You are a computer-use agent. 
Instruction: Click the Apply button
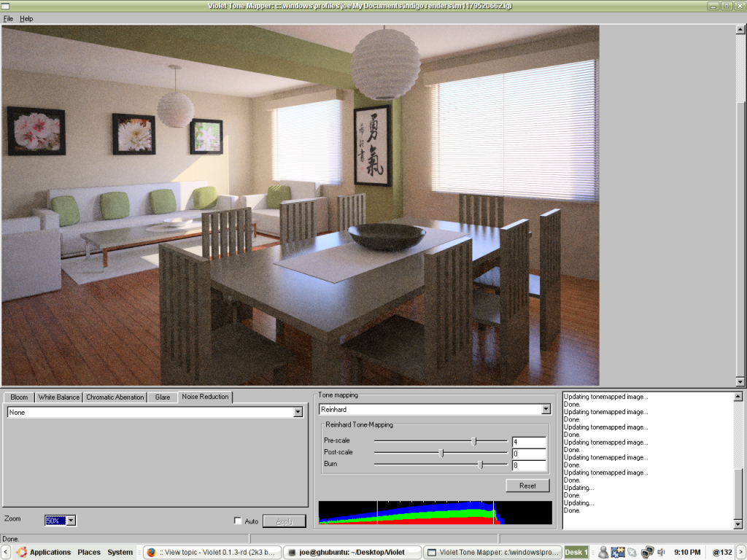(285, 521)
